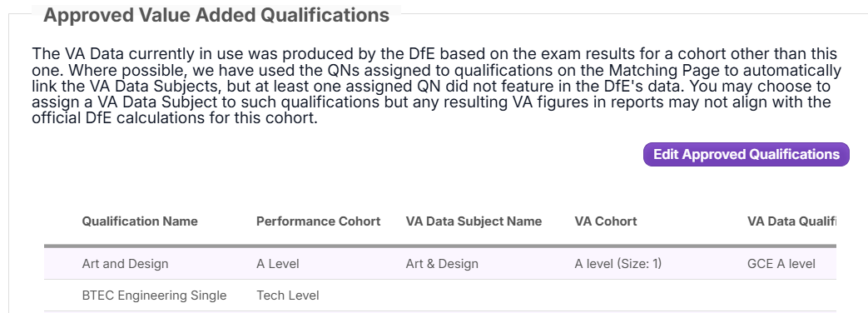Select the Performance Cohort column header
Screen dimensions: 868x313
tap(318, 221)
